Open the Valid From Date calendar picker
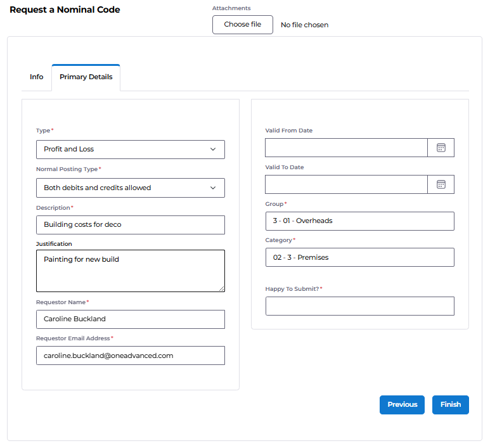The image size is (483, 448). pyautogui.click(x=441, y=148)
